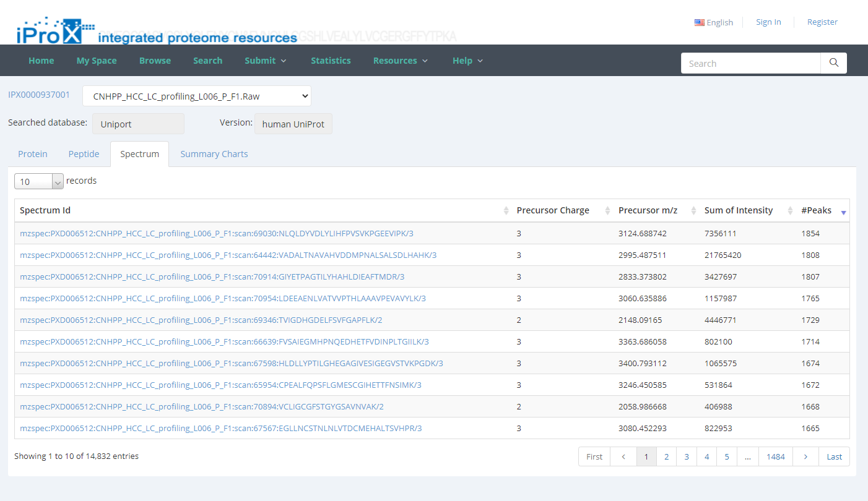Screen dimensions: 868x501
Task: Click precursor m/z value 2148.09165
Action: click(x=640, y=320)
